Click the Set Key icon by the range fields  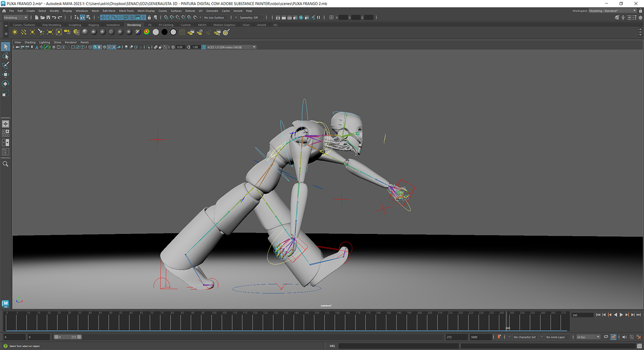coord(499,337)
